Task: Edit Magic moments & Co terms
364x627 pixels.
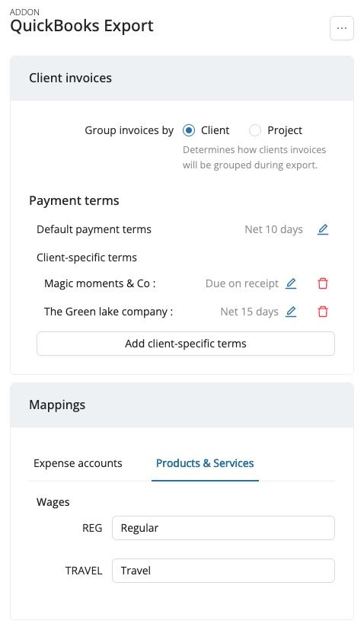Action: pyautogui.click(x=291, y=283)
